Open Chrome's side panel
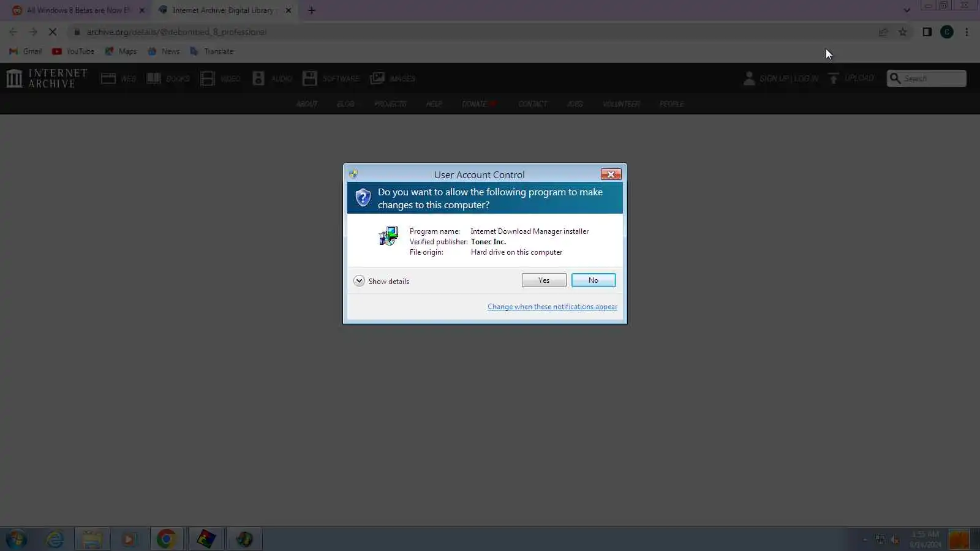The height and width of the screenshot is (551, 980). [x=927, y=32]
